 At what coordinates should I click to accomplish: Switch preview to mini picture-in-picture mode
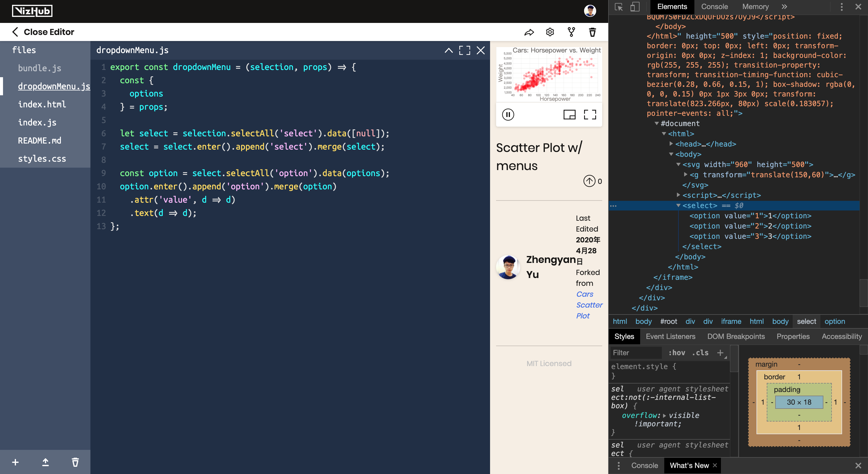click(569, 115)
